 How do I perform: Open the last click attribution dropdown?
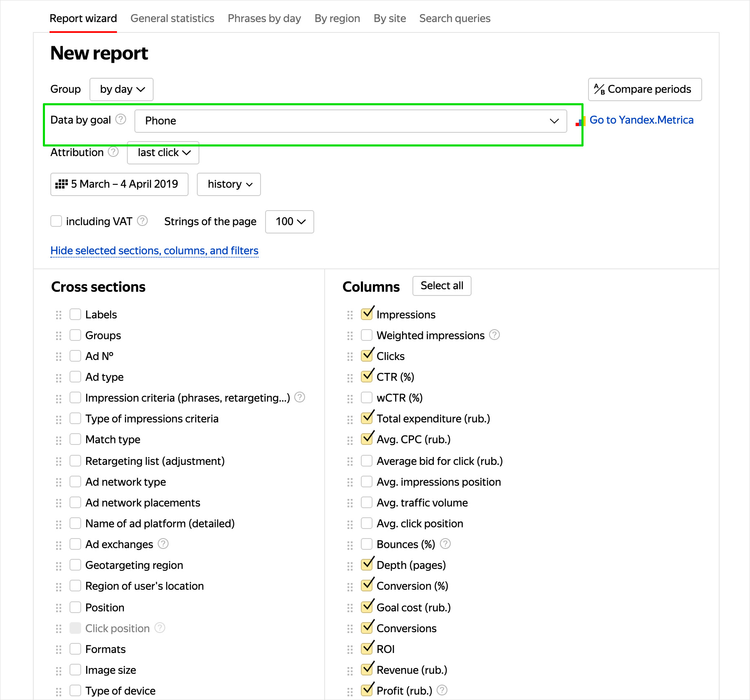click(x=163, y=153)
